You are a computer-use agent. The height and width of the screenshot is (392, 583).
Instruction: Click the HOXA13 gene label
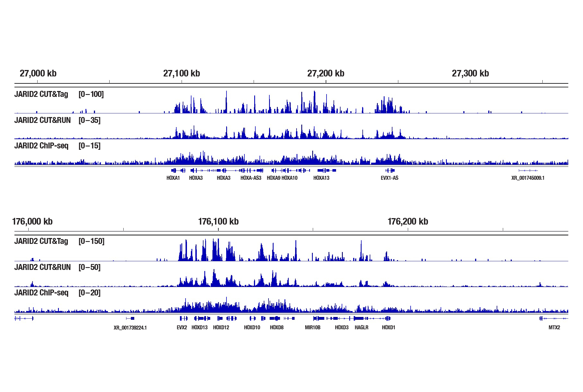(x=321, y=178)
